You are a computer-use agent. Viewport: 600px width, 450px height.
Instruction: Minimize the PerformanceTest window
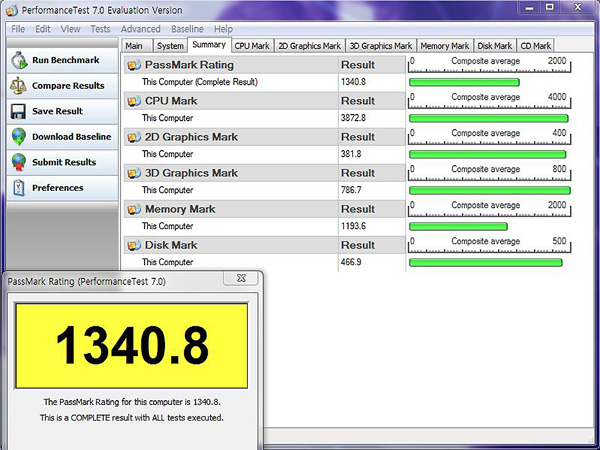pyautogui.click(x=530, y=8)
